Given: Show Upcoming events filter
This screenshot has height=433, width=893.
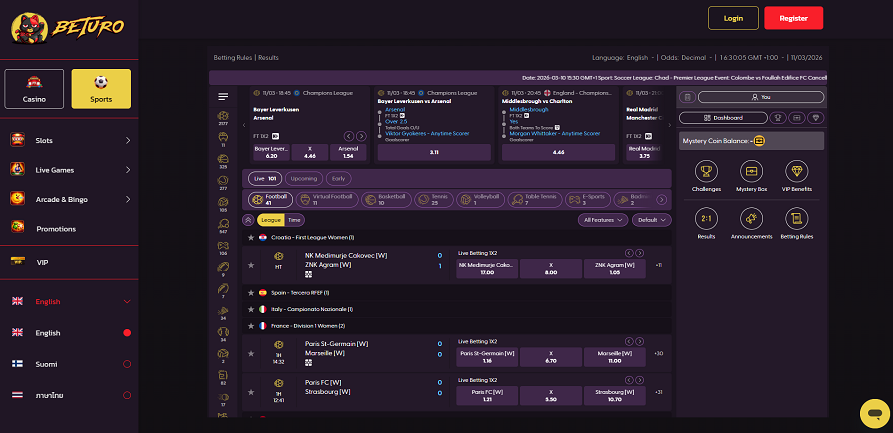Looking at the screenshot, I should pyautogui.click(x=304, y=178).
